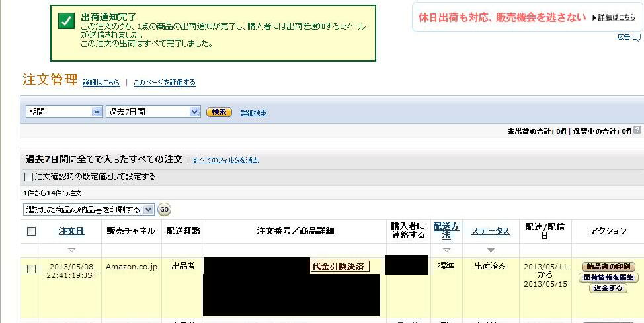The image size is (644, 323).
Task: Click the sort triangle under 注文日
Action: tap(71, 250)
